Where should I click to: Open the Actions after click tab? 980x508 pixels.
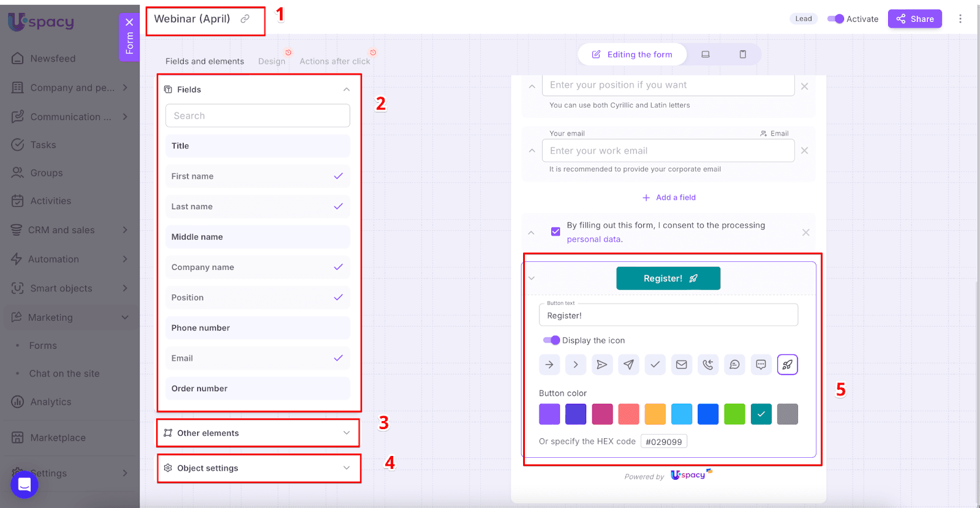tap(334, 61)
